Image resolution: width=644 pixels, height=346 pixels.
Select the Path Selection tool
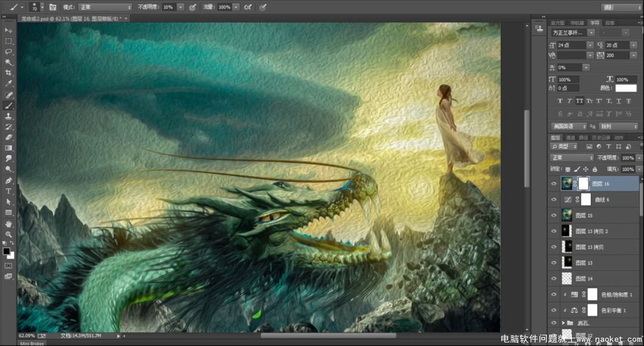(x=8, y=202)
